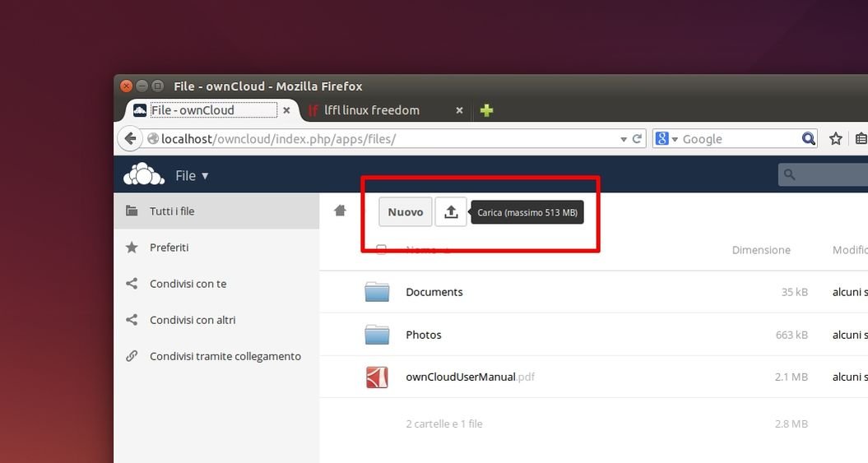Click the search magnifier in Google box
Screen dimensions: 868x463
pos(809,139)
